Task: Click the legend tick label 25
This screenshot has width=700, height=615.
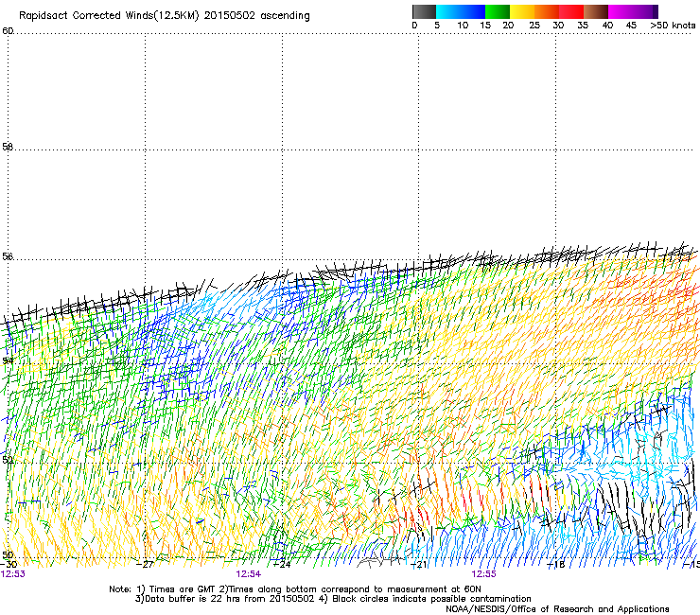Action: tap(534, 25)
